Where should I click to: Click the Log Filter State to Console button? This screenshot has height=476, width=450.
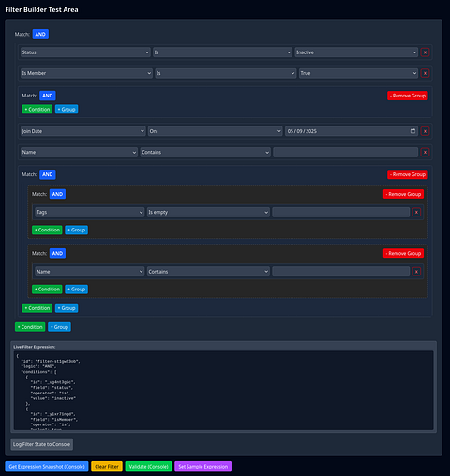tap(42, 444)
